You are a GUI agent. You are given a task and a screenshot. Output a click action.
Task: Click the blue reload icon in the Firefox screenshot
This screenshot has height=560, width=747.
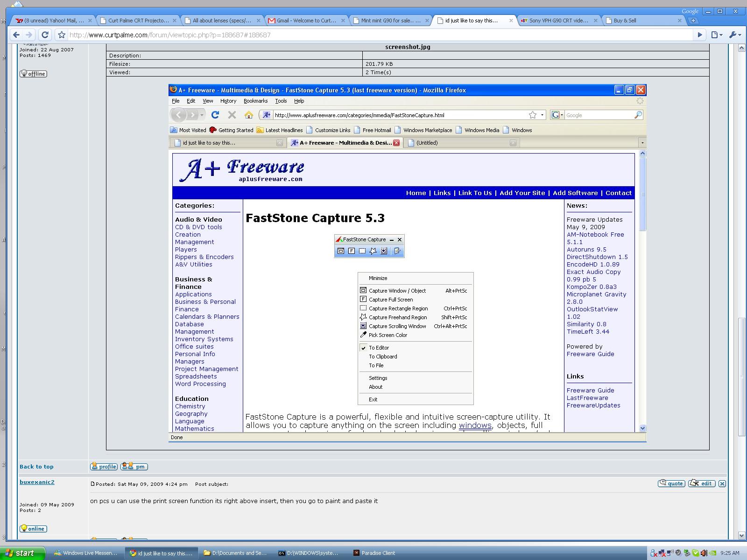(x=215, y=115)
